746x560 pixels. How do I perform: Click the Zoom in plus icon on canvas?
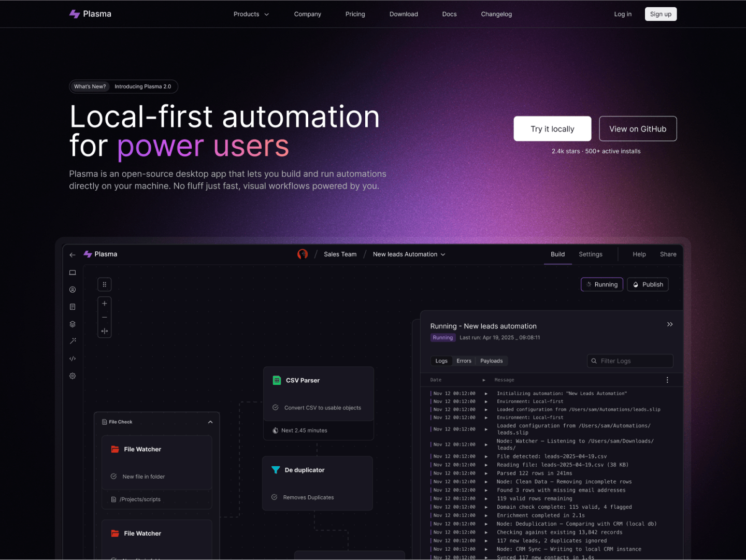pyautogui.click(x=104, y=303)
